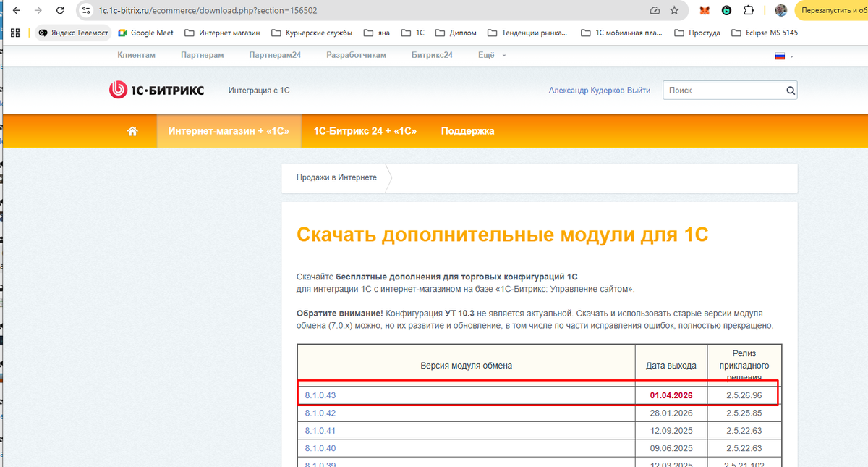Open the Поддержка tab
This screenshot has height=467, width=868.
point(467,131)
